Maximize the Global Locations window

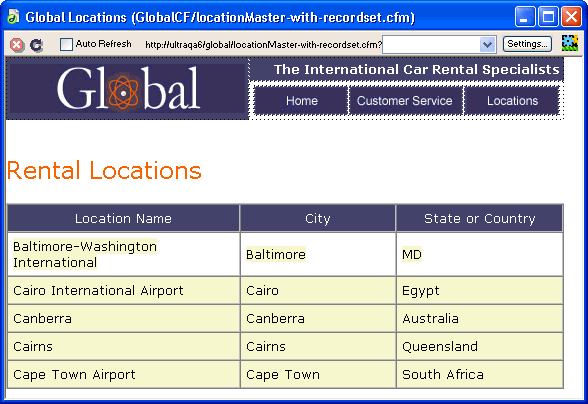pyautogui.click(x=548, y=17)
